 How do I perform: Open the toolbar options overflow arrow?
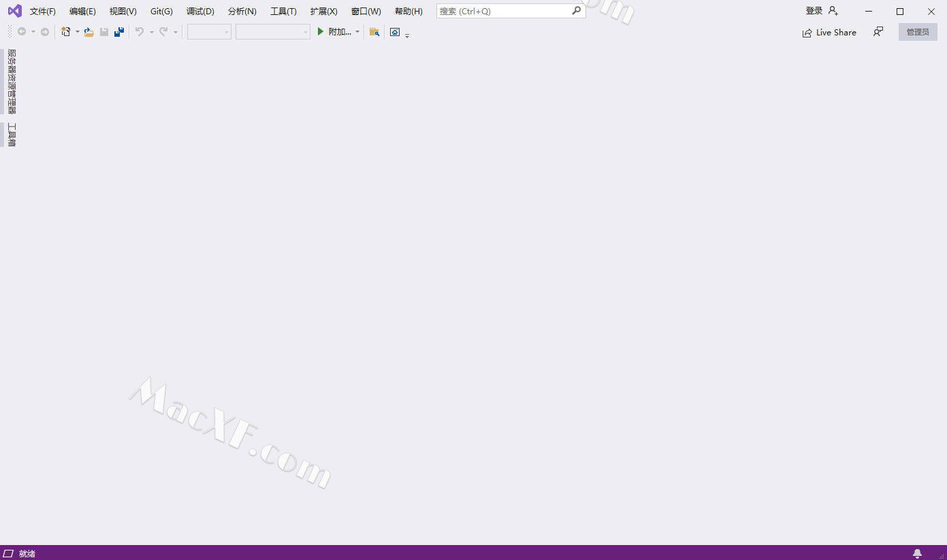click(x=407, y=35)
